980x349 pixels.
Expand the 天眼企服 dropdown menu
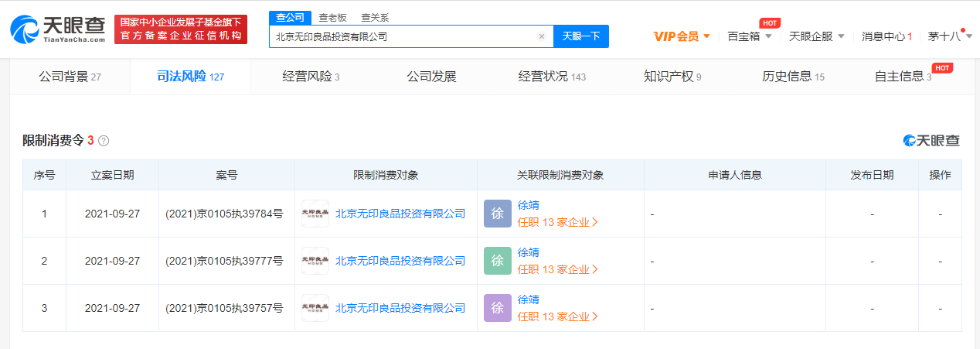[816, 36]
